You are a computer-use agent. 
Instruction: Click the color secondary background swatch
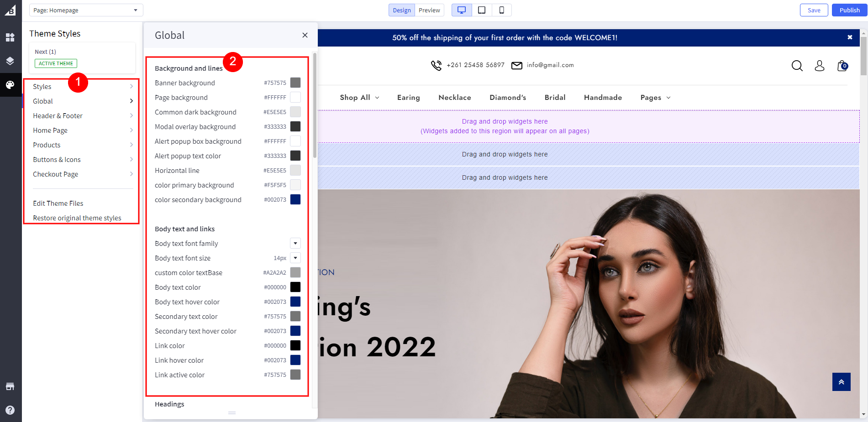coord(295,200)
